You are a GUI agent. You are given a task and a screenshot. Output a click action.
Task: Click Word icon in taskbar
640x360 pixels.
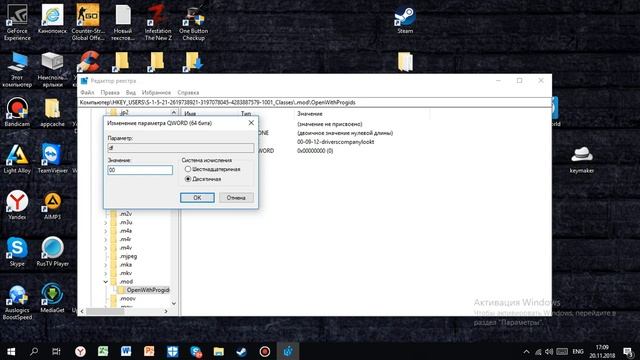(126, 351)
